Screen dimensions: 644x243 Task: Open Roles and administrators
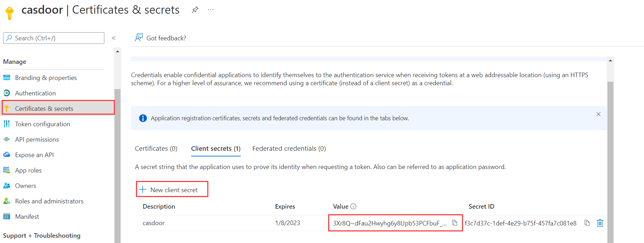pyautogui.click(x=49, y=201)
